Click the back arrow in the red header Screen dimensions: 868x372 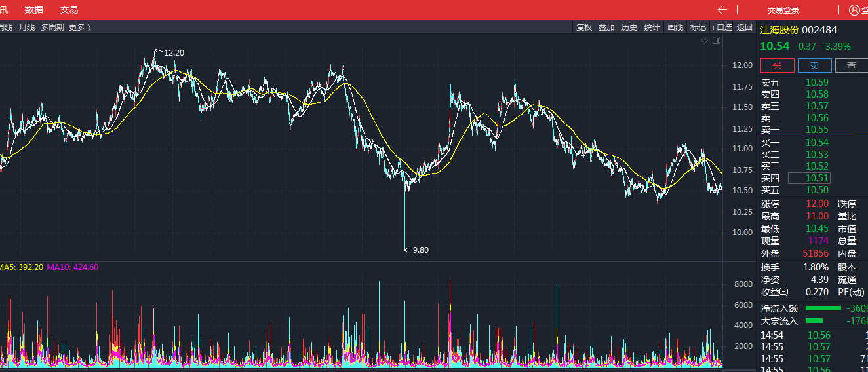coord(722,10)
